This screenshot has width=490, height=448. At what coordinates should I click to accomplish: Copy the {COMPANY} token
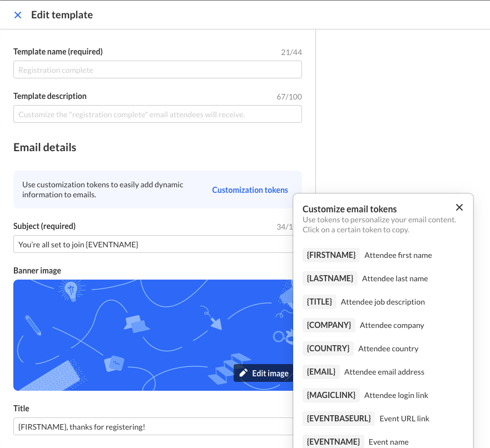(x=329, y=325)
